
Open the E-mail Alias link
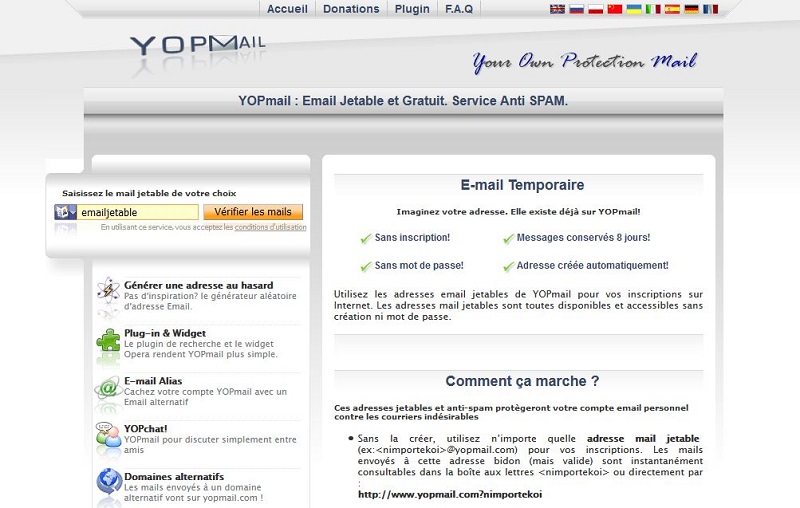tap(153, 381)
